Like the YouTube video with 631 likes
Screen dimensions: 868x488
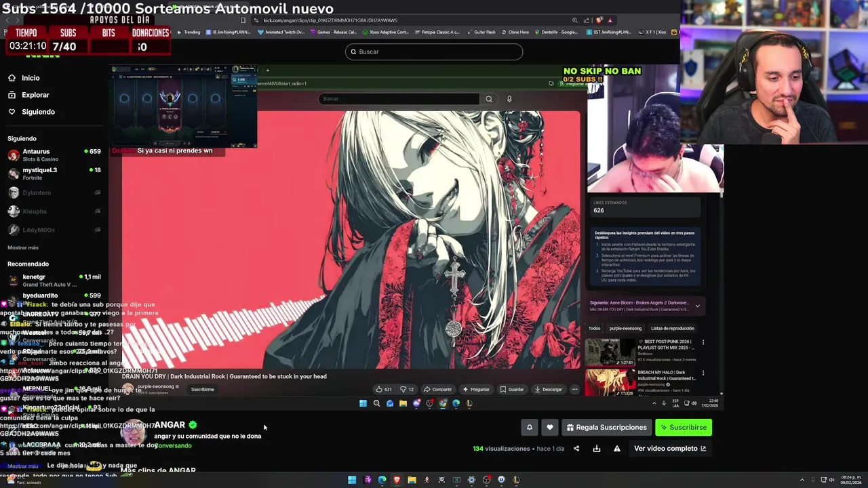pos(384,389)
